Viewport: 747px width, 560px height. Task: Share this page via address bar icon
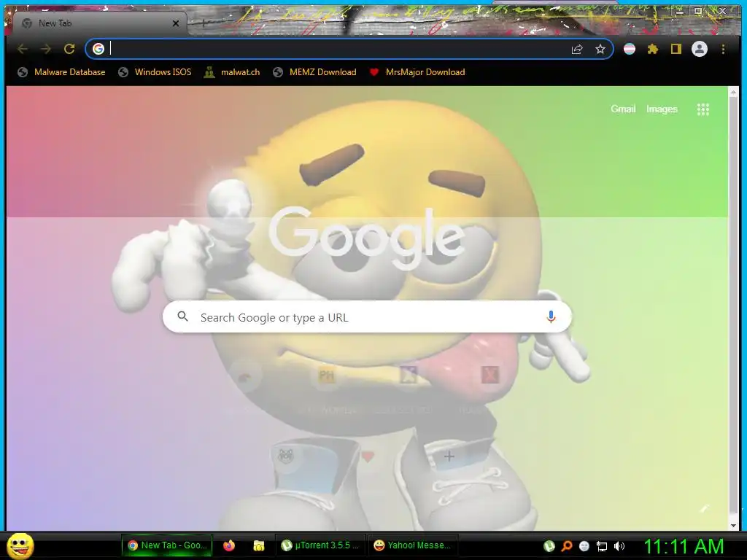point(577,49)
